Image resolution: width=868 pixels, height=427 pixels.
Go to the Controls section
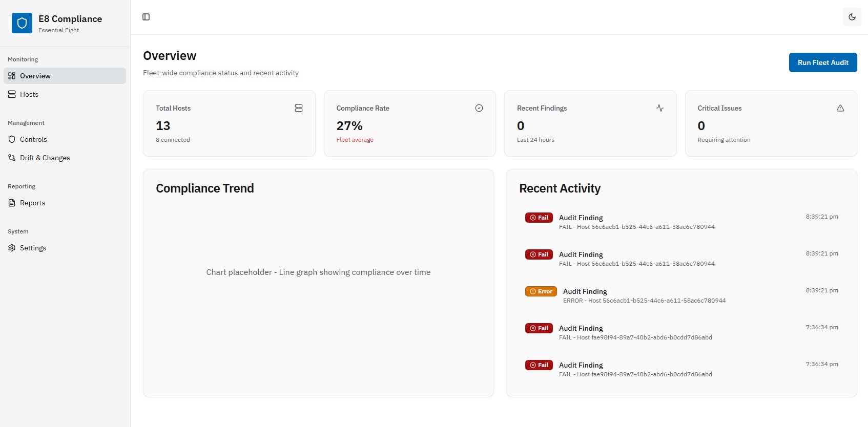point(65,139)
